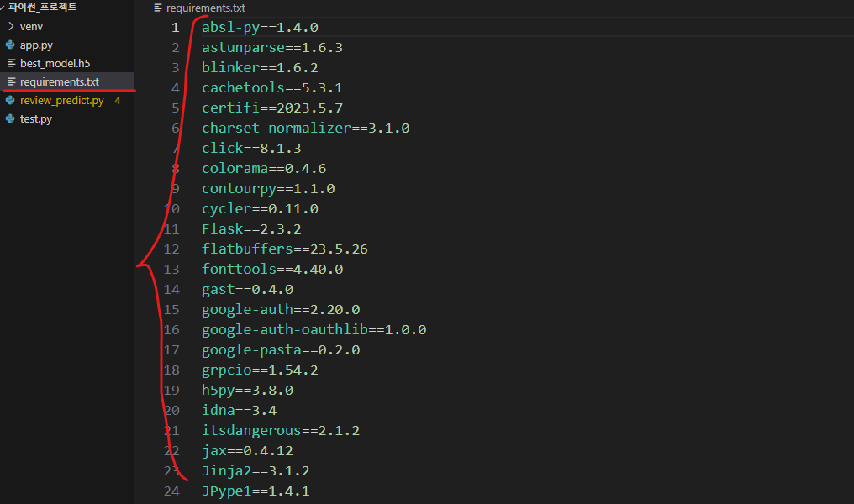Click the requirements.txt breadcrumb file icon
Viewport: 854px width, 504px height.
[158, 8]
